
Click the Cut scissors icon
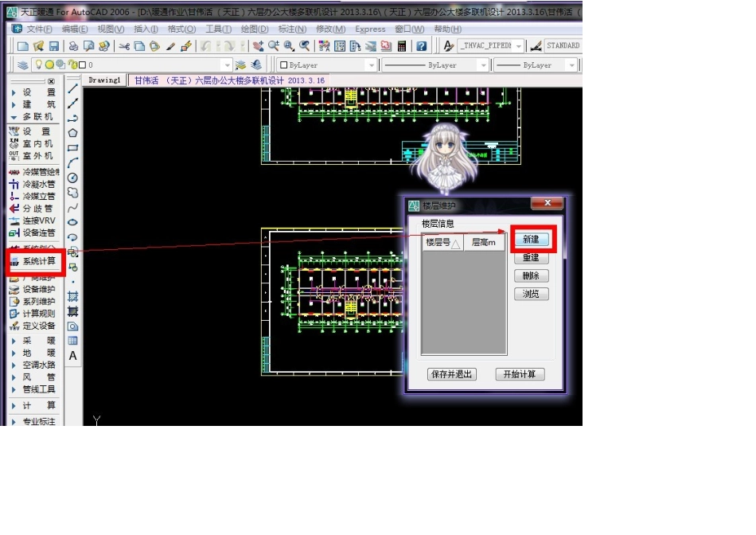pyautogui.click(x=124, y=46)
